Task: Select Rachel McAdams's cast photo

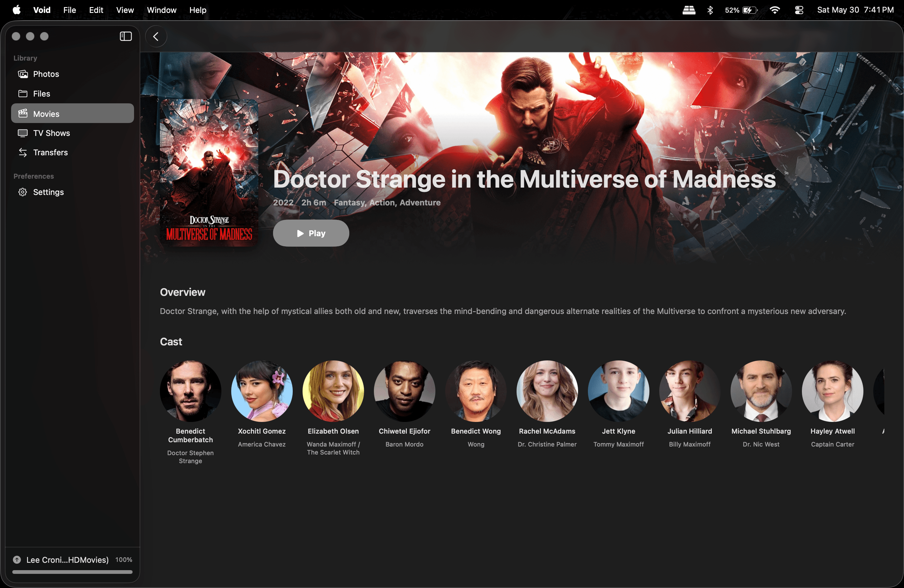Action: tap(547, 391)
